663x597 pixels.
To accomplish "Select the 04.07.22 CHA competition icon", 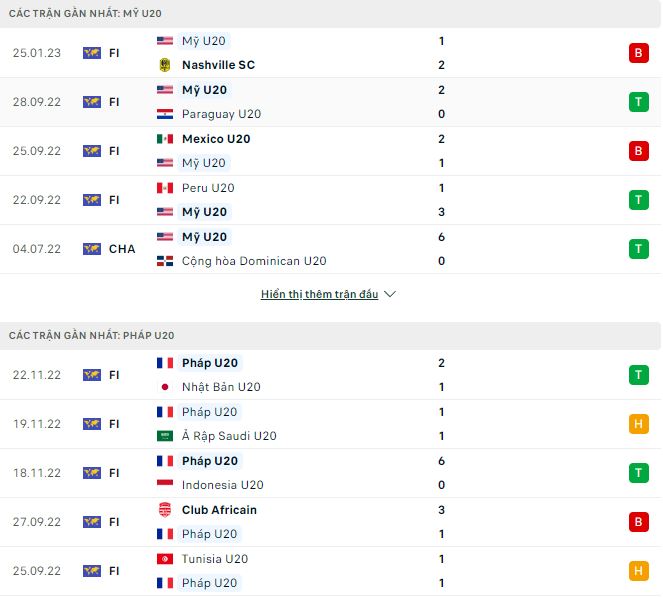I will pyautogui.click(x=92, y=249).
